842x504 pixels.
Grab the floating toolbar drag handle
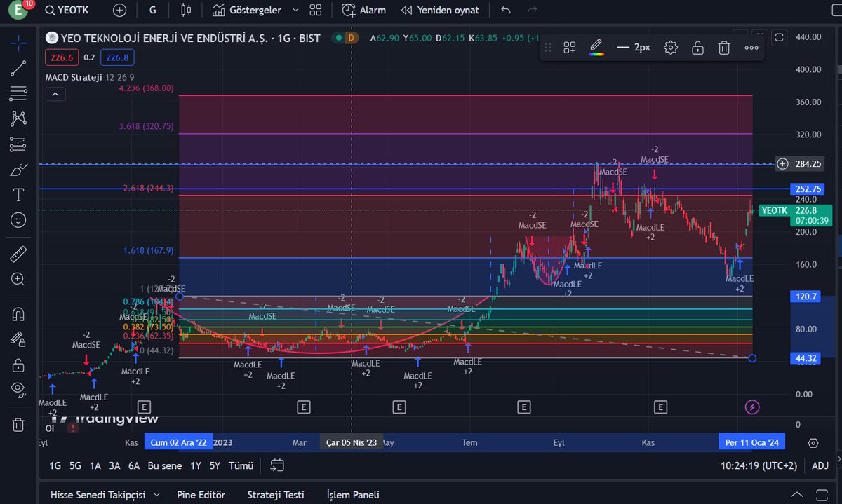[x=549, y=48]
